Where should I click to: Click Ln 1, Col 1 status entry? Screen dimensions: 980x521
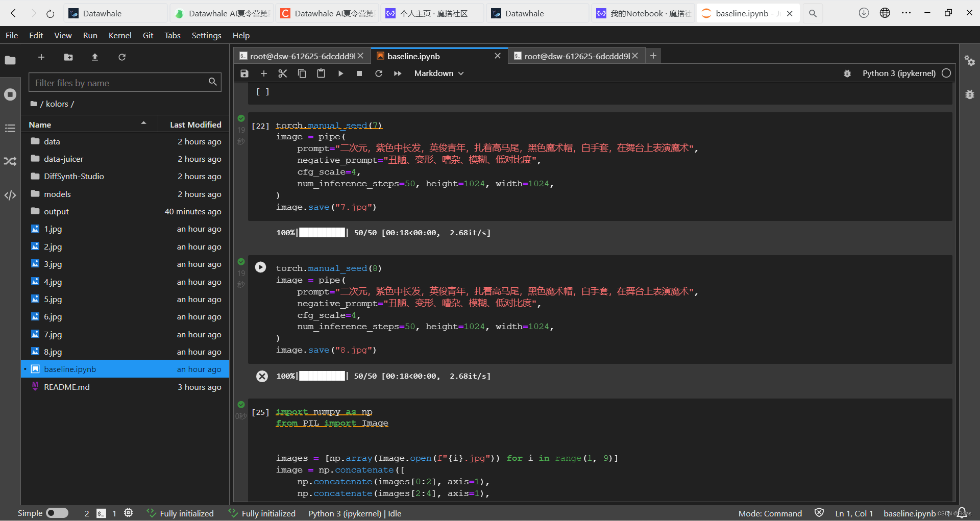coord(854,513)
